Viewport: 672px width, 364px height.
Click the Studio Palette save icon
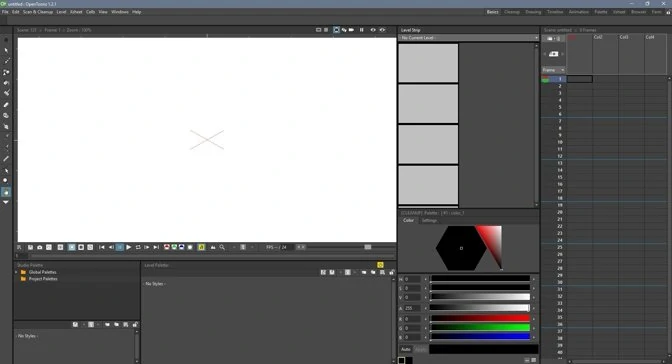[x=75, y=325]
